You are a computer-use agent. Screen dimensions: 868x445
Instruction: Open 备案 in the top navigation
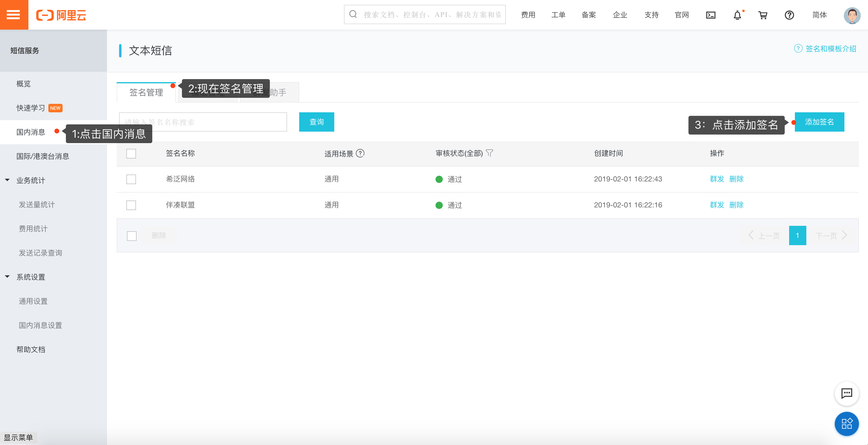(x=589, y=15)
